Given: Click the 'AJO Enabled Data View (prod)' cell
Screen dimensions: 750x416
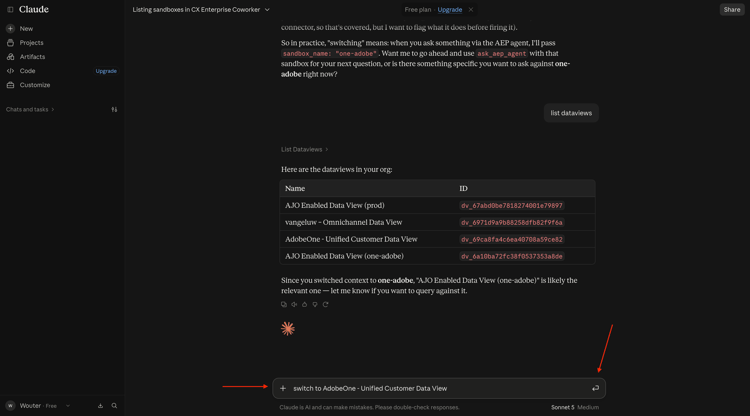Looking at the screenshot, I should click(x=335, y=205).
